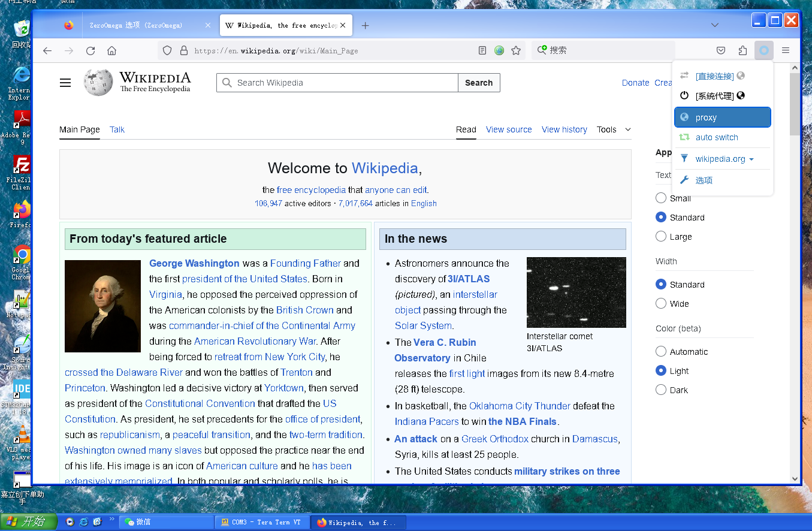
Task: Select Dark color mode
Action: [661, 390]
